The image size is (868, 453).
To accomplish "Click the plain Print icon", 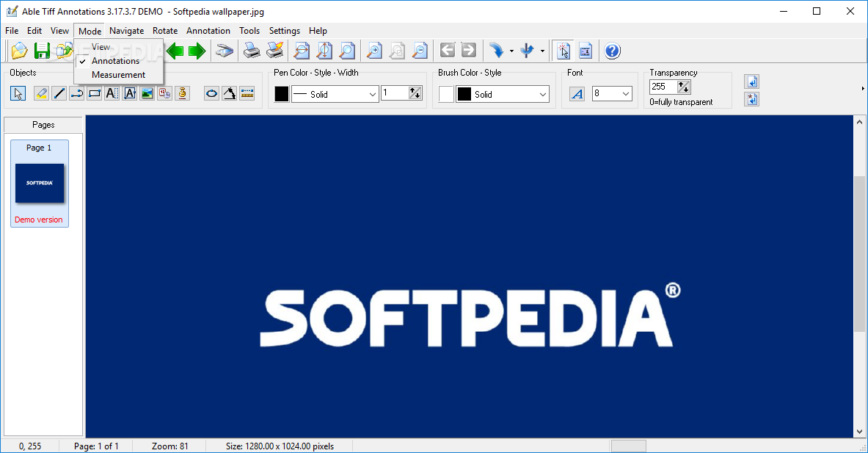I will (x=252, y=51).
